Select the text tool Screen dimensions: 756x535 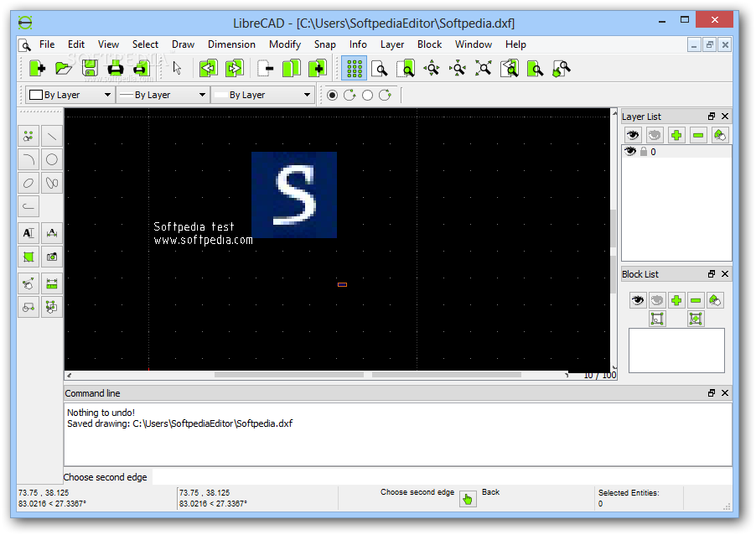28,233
